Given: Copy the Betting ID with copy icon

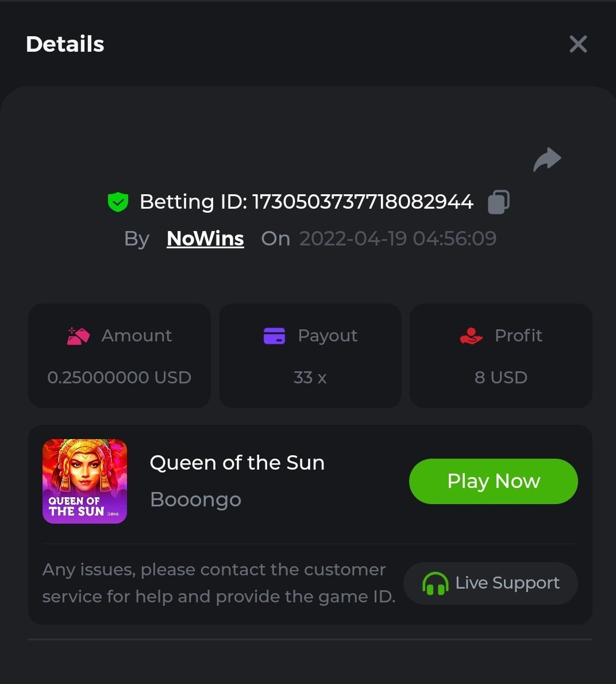Looking at the screenshot, I should point(498,202).
